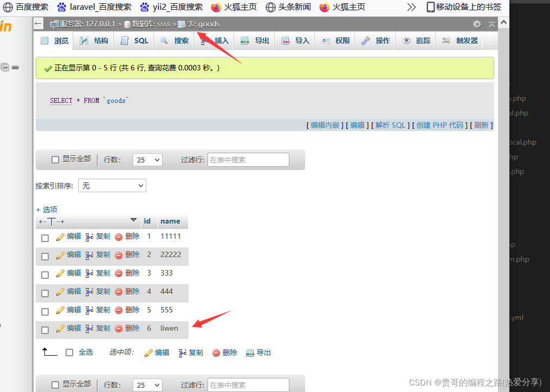Screen dimensions: 550x392
Task: Click 编辑内嵌 inline edit link
Action: click(x=325, y=125)
